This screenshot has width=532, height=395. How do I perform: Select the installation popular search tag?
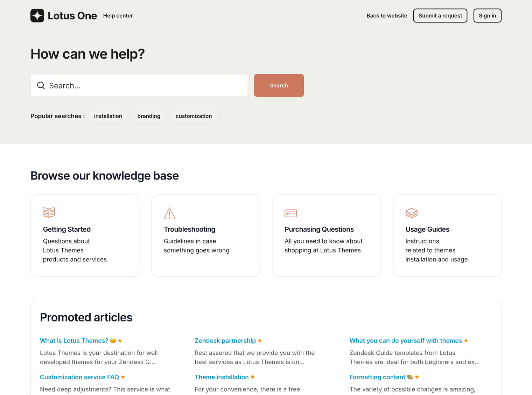[x=108, y=116]
